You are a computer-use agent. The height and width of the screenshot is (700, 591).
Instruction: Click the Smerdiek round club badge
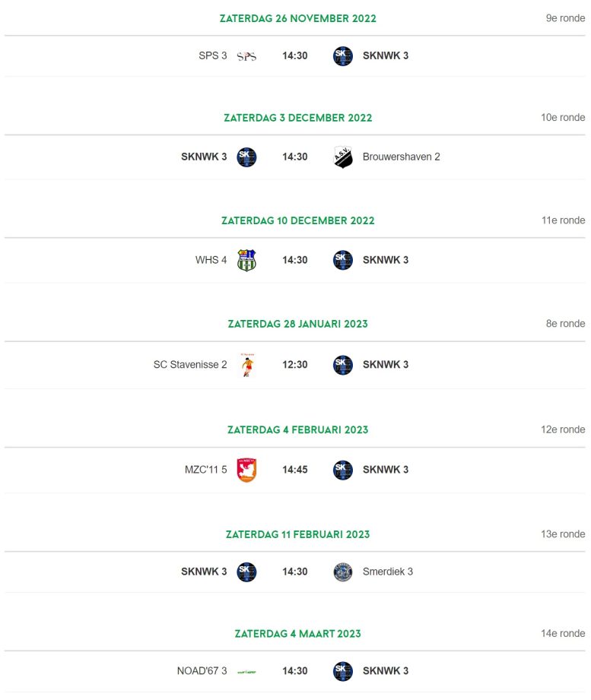[343, 572]
